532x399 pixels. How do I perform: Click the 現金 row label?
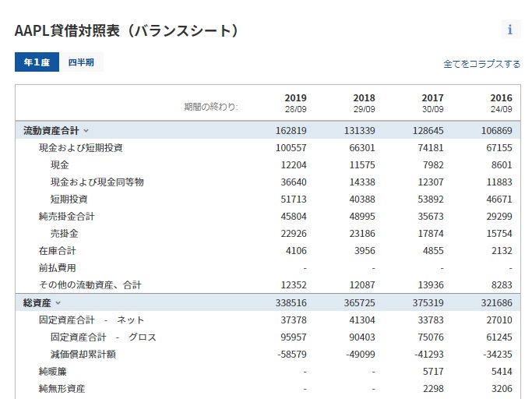click(60, 165)
